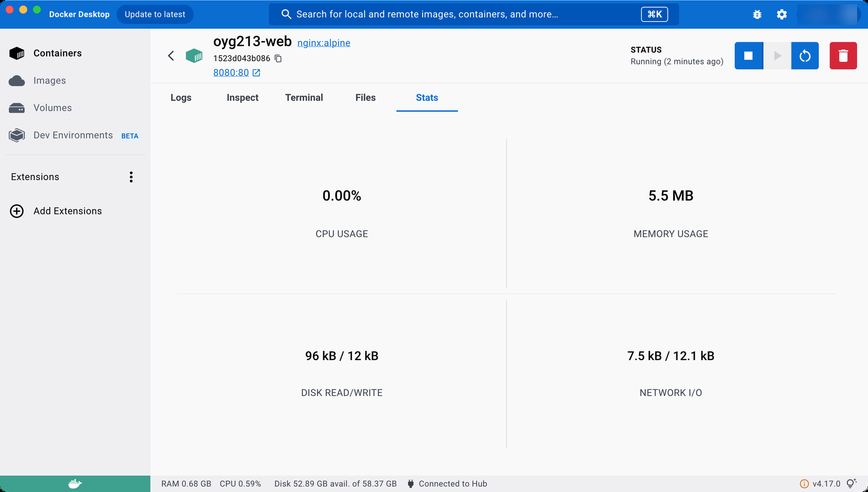Click the CPU USAGE label

click(342, 234)
